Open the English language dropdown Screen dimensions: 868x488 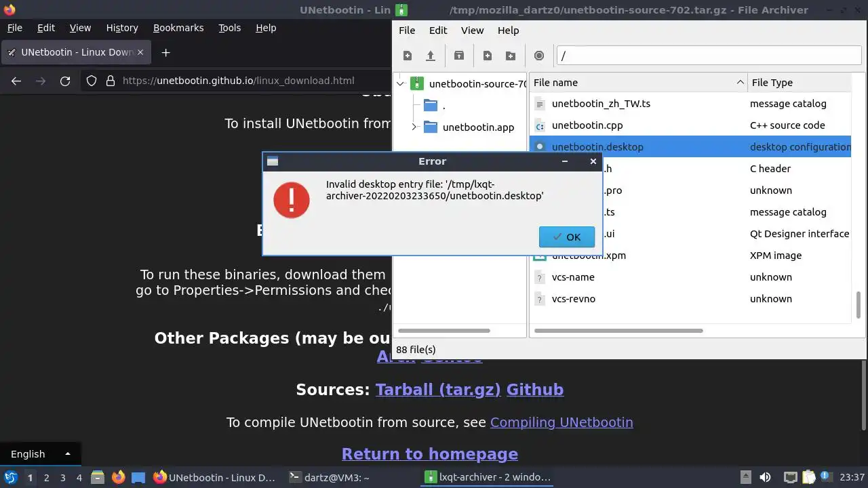click(40, 454)
